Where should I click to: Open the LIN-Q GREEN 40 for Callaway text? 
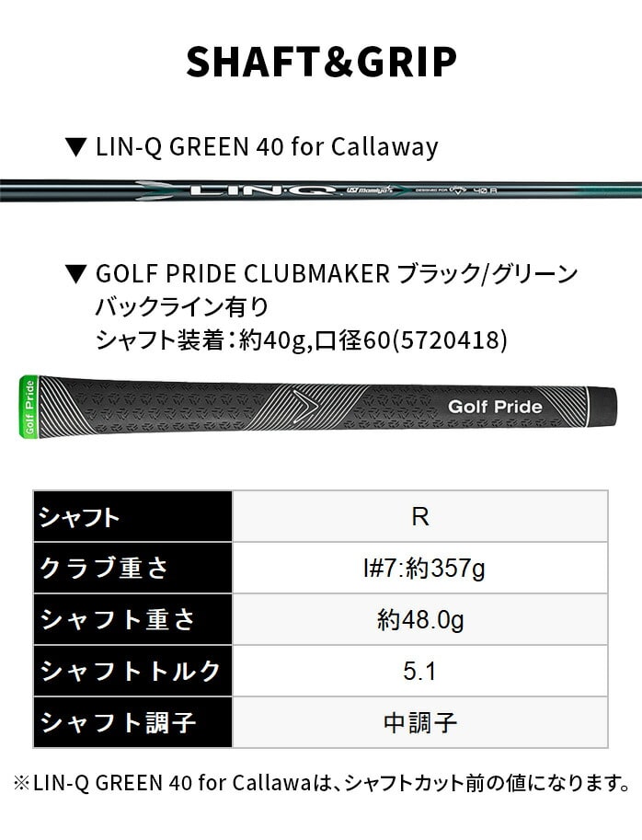pos(267,146)
